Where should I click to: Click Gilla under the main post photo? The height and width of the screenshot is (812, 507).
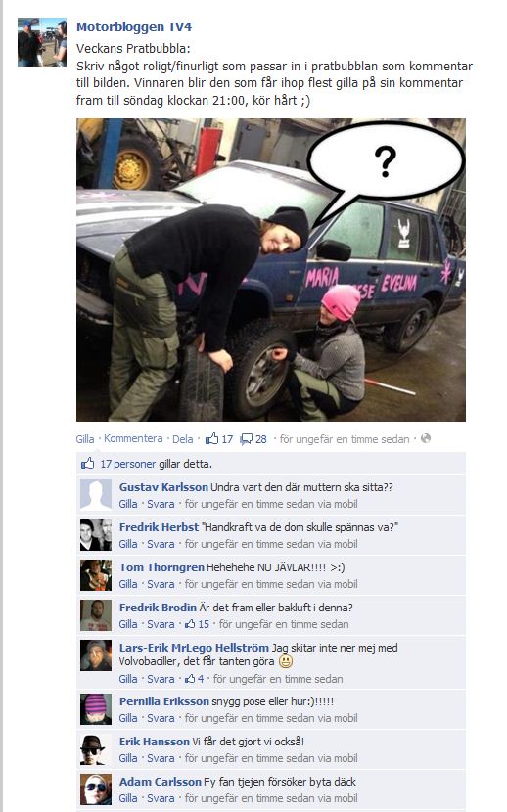85,439
